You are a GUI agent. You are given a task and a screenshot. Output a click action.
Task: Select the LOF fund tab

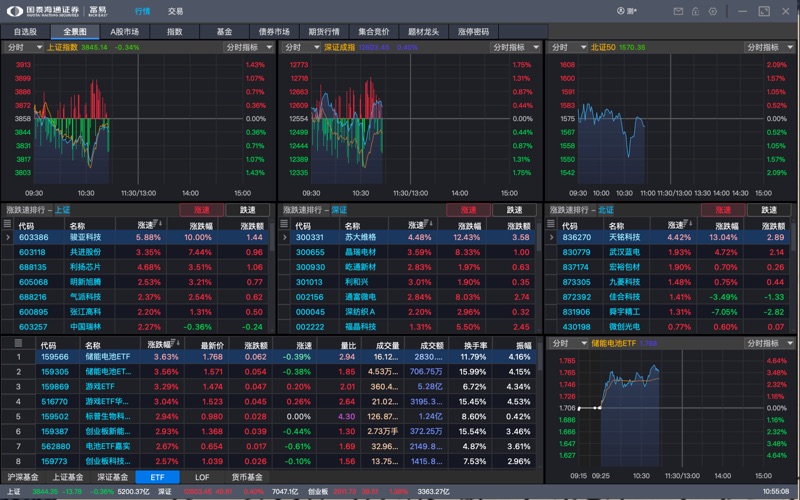[202, 477]
